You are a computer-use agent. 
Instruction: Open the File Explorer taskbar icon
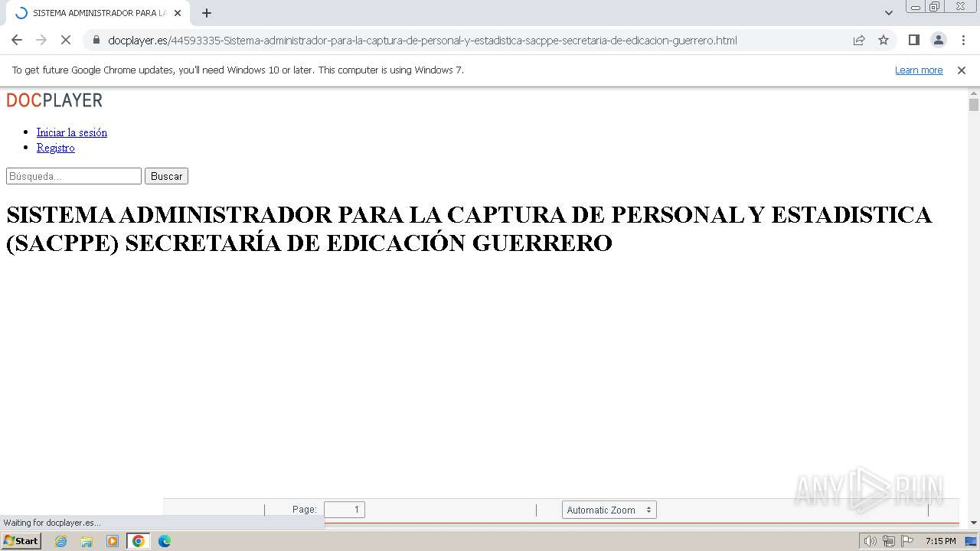(x=87, y=541)
